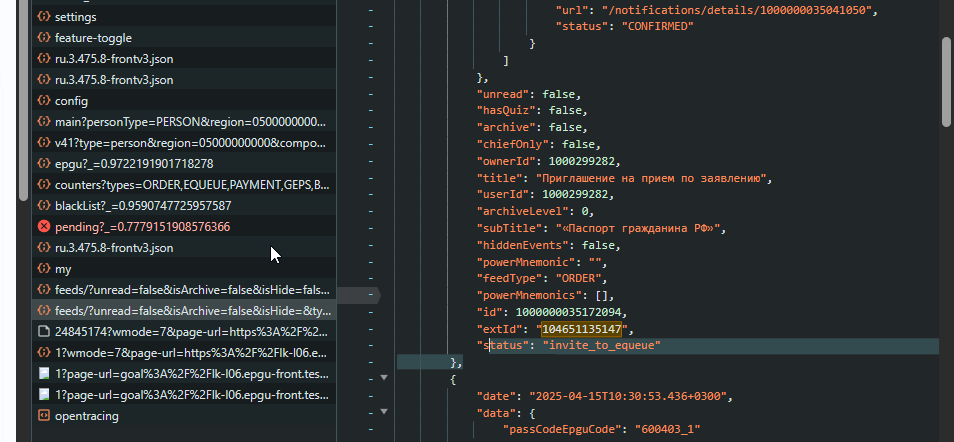Select the feature-toggle request row
Viewport: 954px width, 442px height.
pos(184,38)
